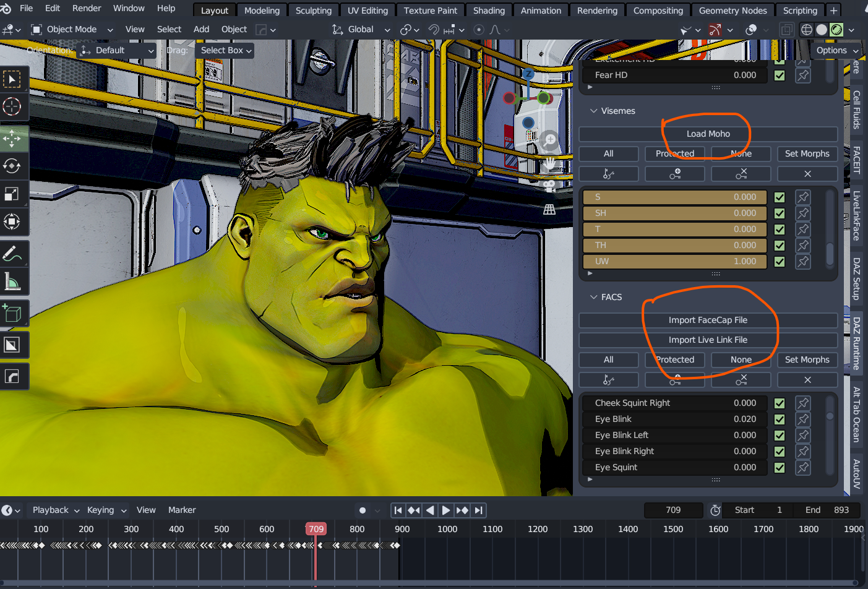The height and width of the screenshot is (589, 868).
Task: Collapse the Visemes section
Action: [x=612, y=111]
